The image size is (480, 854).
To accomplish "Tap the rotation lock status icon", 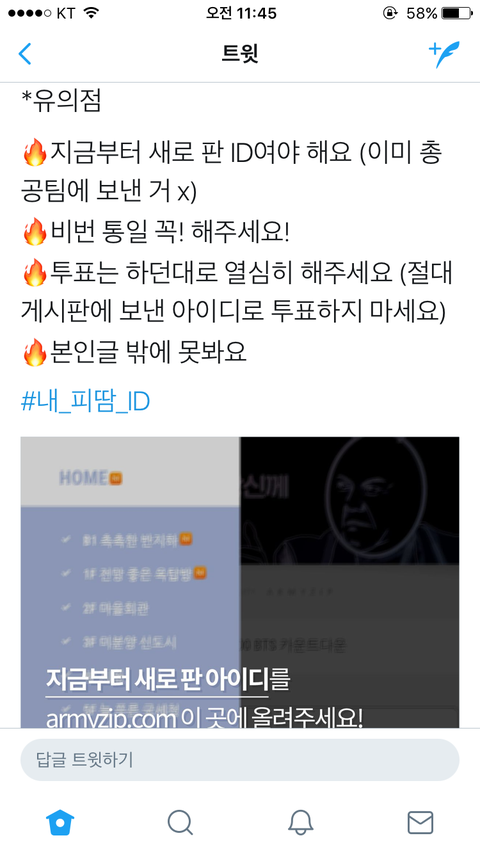I will click(390, 13).
